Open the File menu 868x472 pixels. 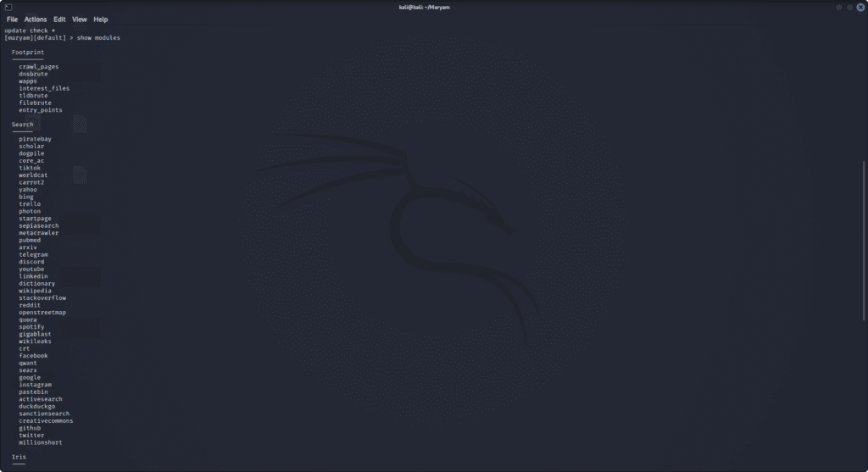point(12,19)
